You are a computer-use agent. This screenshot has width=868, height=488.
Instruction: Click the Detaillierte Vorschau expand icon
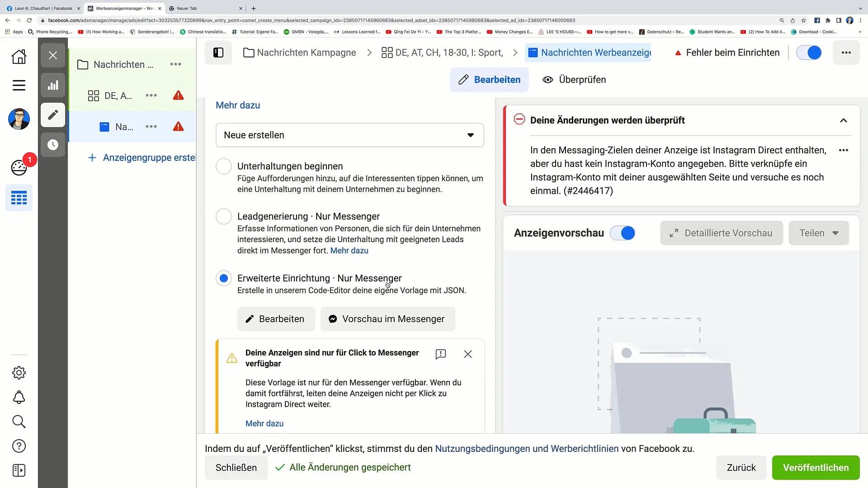[674, 233]
